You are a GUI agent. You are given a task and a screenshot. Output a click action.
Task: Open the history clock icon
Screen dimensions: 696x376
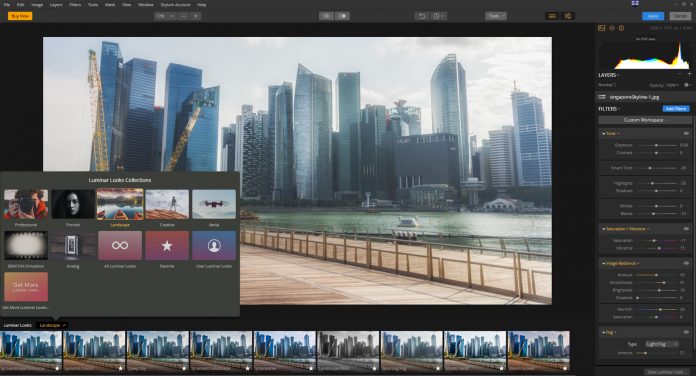[x=438, y=16]
